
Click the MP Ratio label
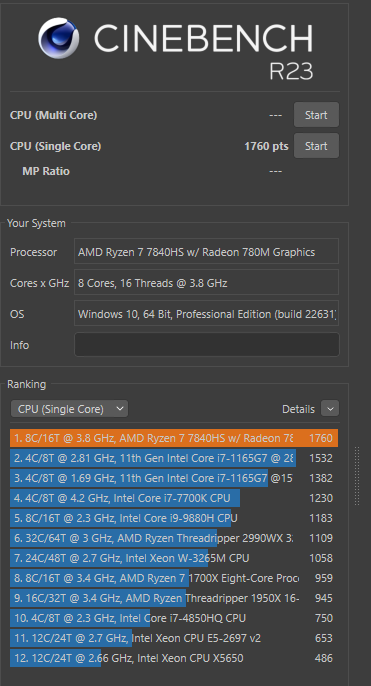(x=46, y=171)
